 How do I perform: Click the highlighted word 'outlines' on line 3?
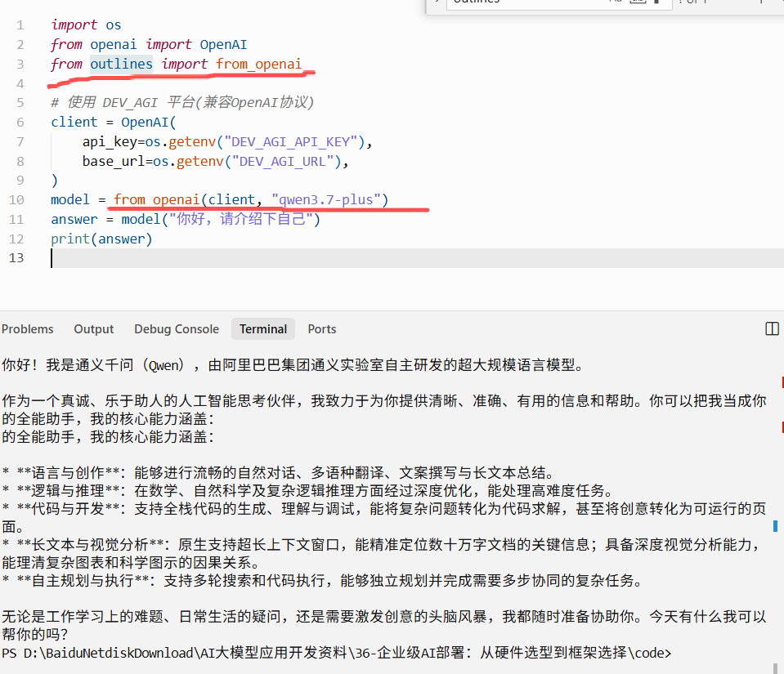coord(122,64)
